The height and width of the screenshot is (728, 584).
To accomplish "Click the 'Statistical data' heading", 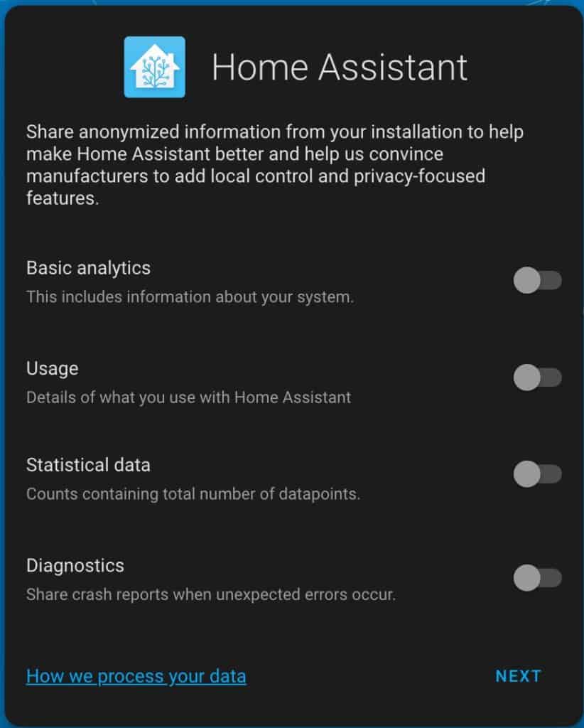I will click(x=88, y=465).
